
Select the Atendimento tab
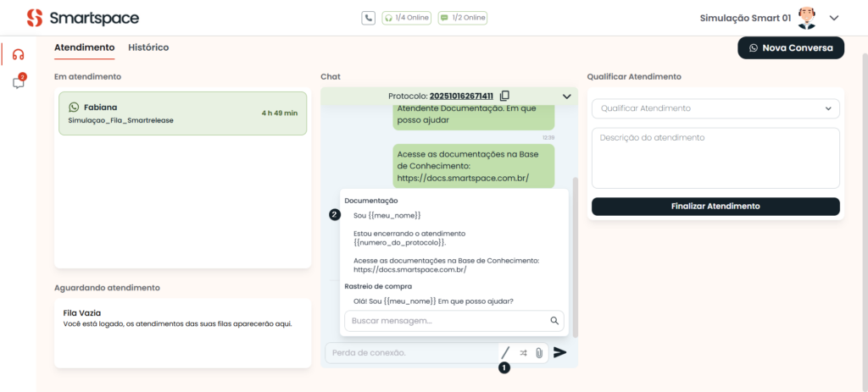(x=84, y=47)
